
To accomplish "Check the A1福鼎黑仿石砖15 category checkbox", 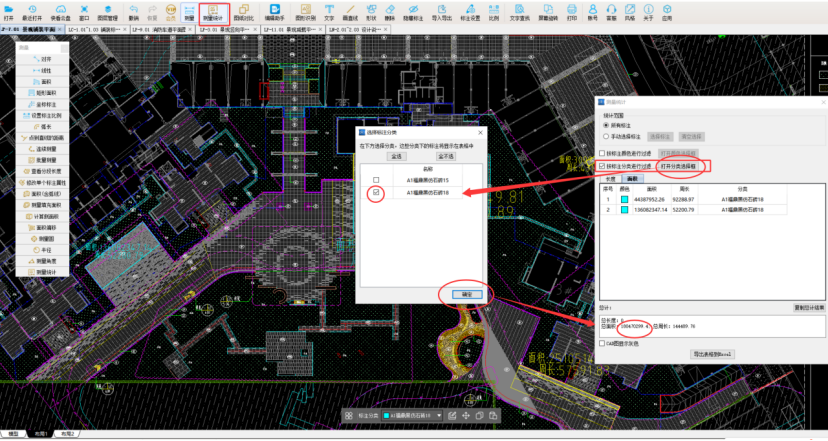I will [x=375, y=179].
